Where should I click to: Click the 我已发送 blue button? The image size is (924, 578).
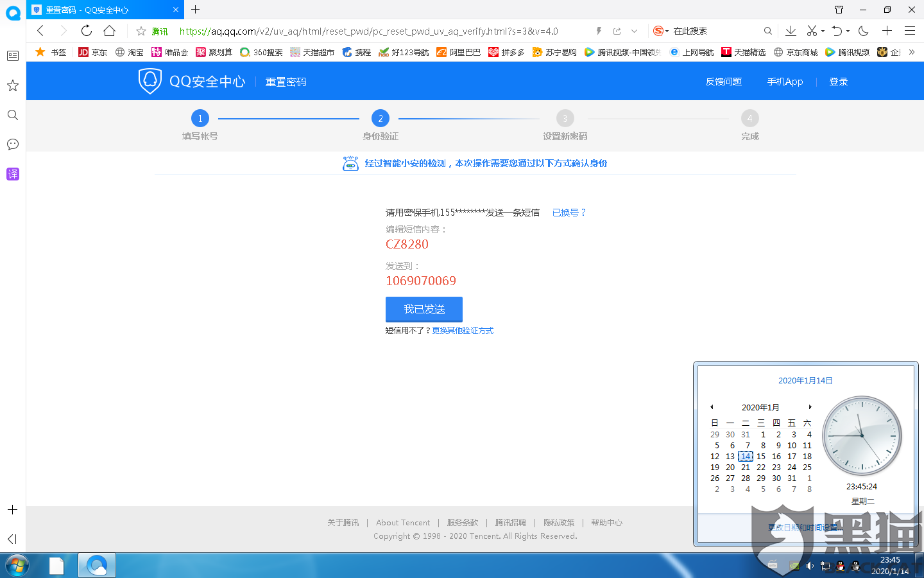pos(424,309)
